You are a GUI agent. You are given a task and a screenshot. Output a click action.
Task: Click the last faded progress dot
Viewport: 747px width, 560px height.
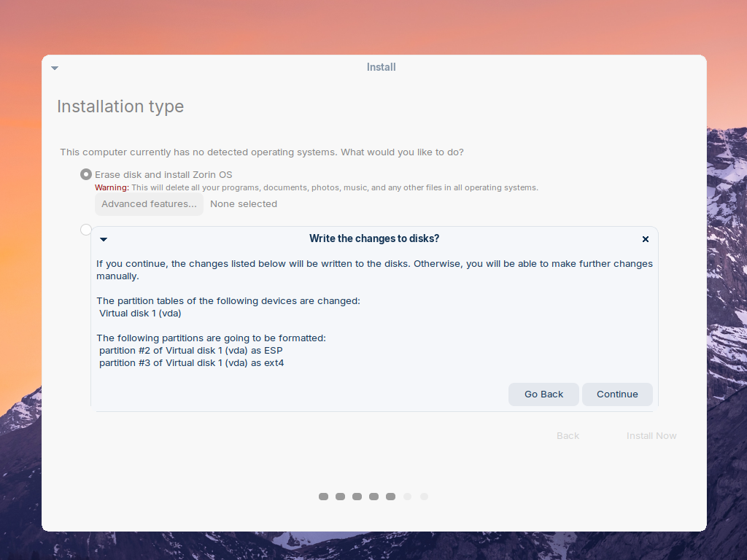click(x=424, y=497)
